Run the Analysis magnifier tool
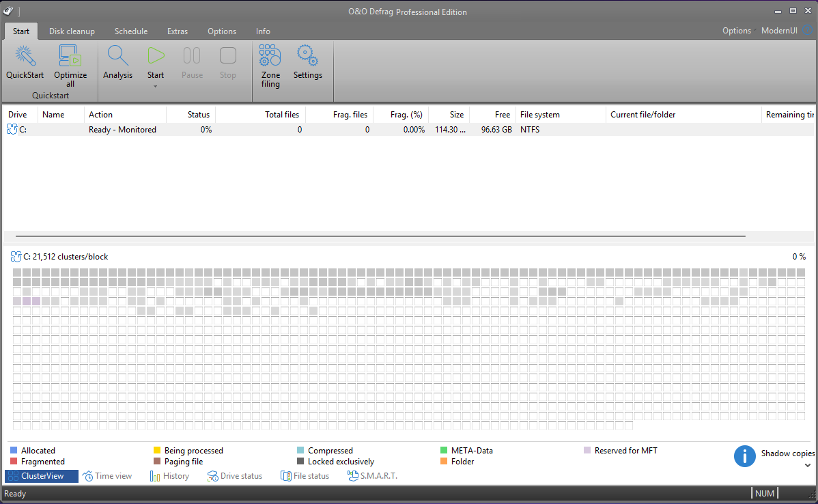 (x=117, y=56)
